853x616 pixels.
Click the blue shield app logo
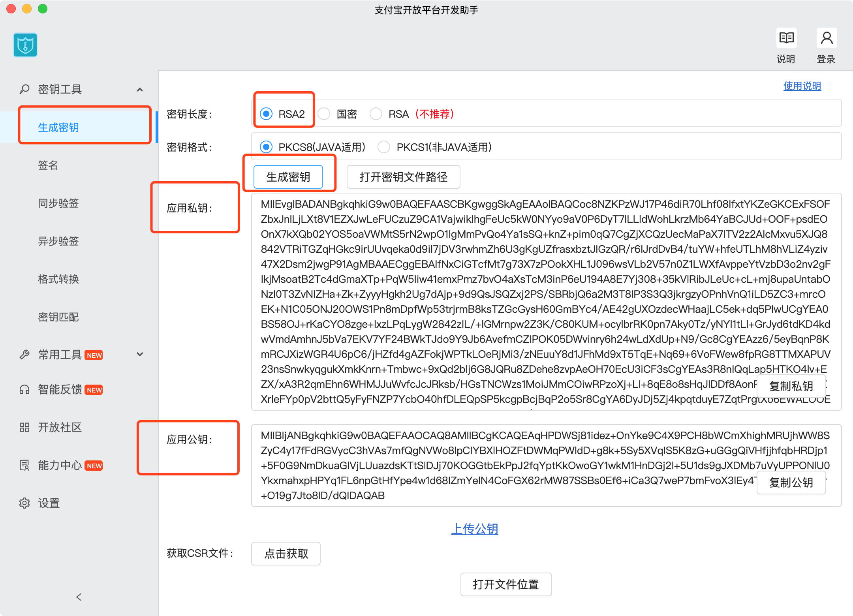[25, 45]
